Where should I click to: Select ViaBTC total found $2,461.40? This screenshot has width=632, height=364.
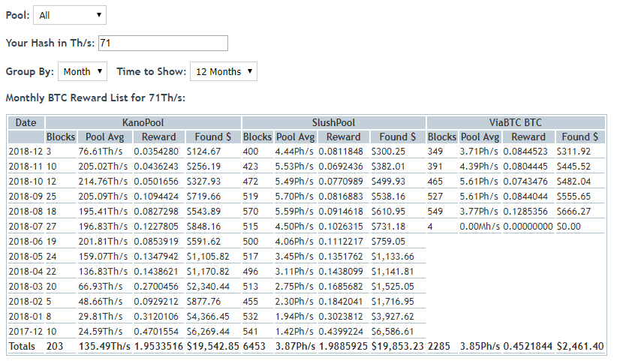(580, 346)
